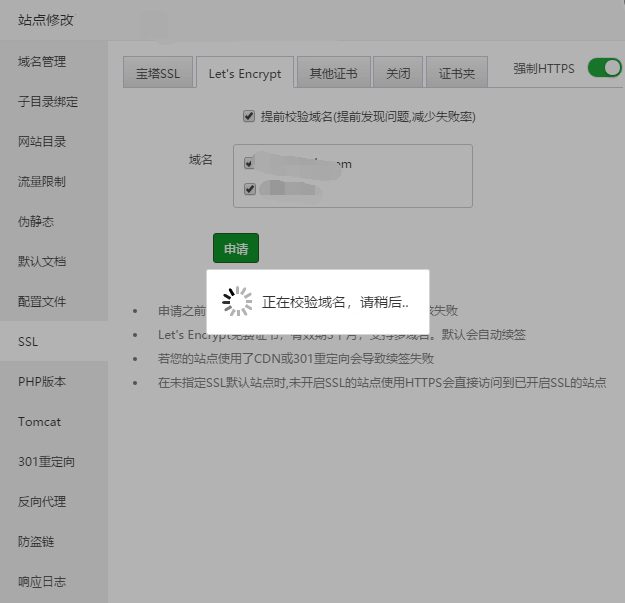This screenshot has height=603, width=625.
Task: Toggle the 强制HTTPS switch
Action: point(604,68)
